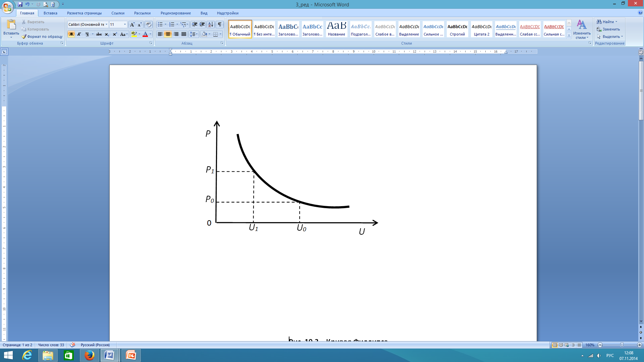Click the Русский (Россия) language indicator
Image resolution: width=644 pixels, height=362 pixels.
(95, 345)
